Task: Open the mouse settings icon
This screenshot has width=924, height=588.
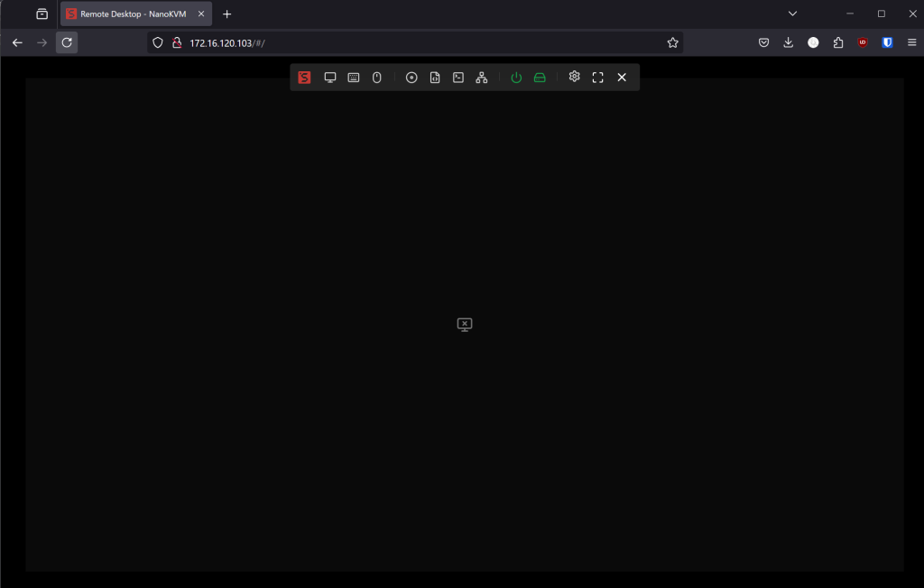Action: (x=376, y=78)
